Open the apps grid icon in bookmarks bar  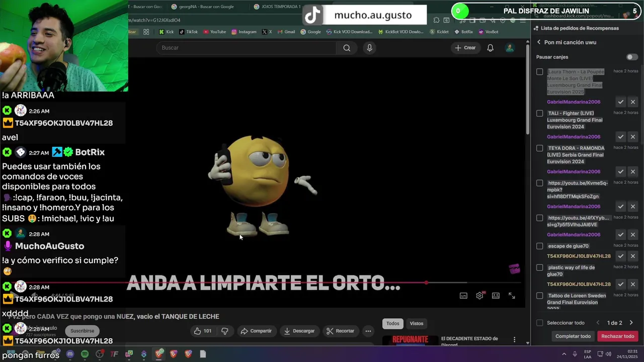coord(146,32)
